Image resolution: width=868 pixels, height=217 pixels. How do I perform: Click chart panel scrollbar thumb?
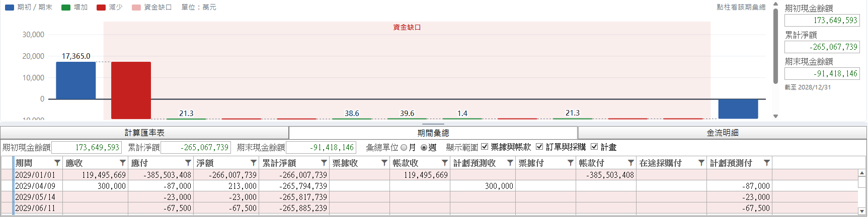tap(775, 46)
